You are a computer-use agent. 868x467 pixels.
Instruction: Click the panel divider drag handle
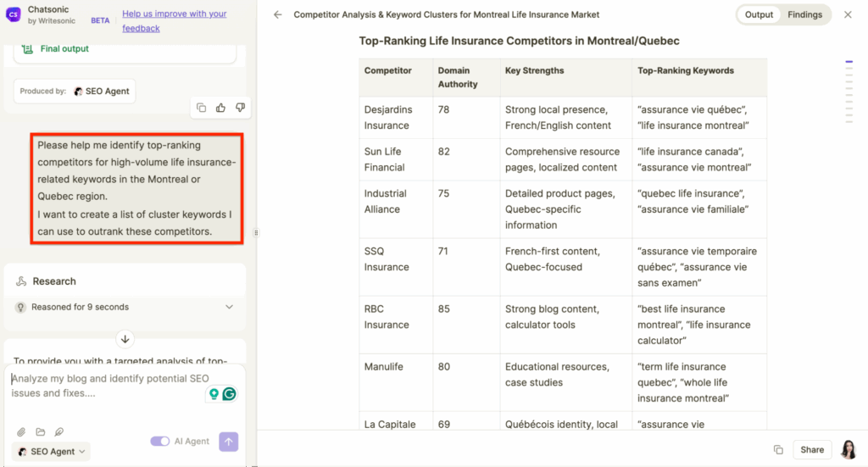pyautogui.click(x=256, y=233)
